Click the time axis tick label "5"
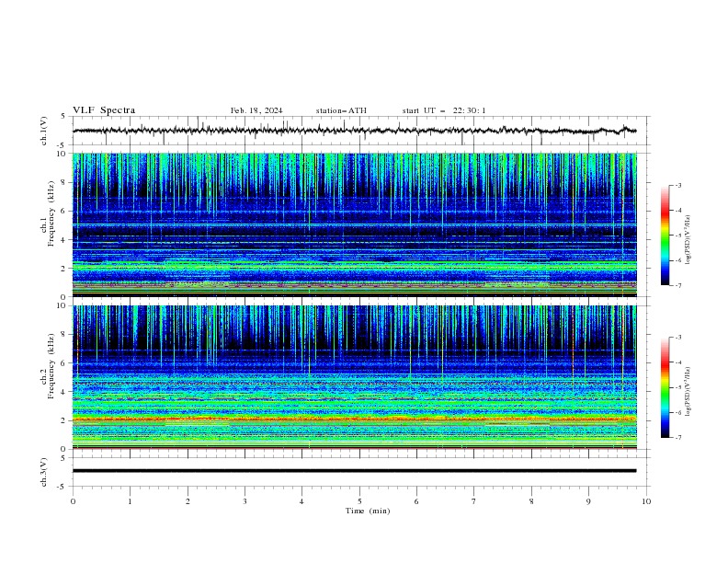This screenshot has width=728, height=563. pos(359,501)
